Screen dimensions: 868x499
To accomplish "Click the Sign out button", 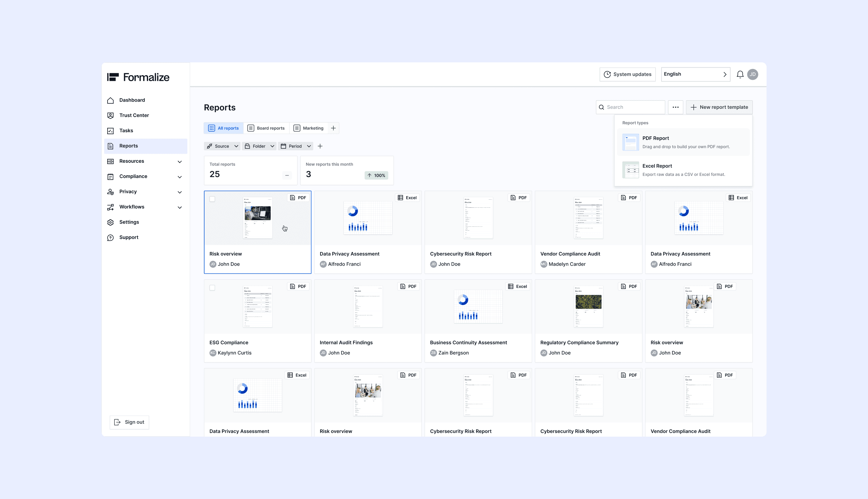I will (x=129, y=422).
